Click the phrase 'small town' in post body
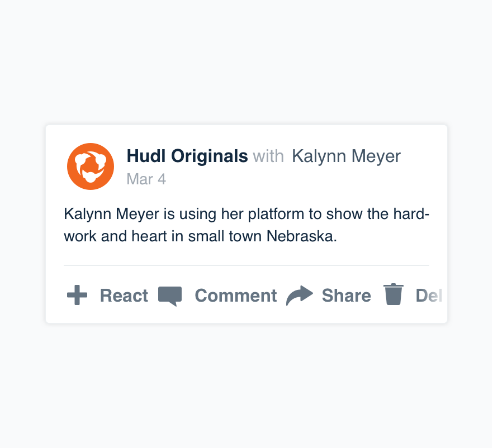The height and width of the screenshot is (448, 493). click(225, 236)
